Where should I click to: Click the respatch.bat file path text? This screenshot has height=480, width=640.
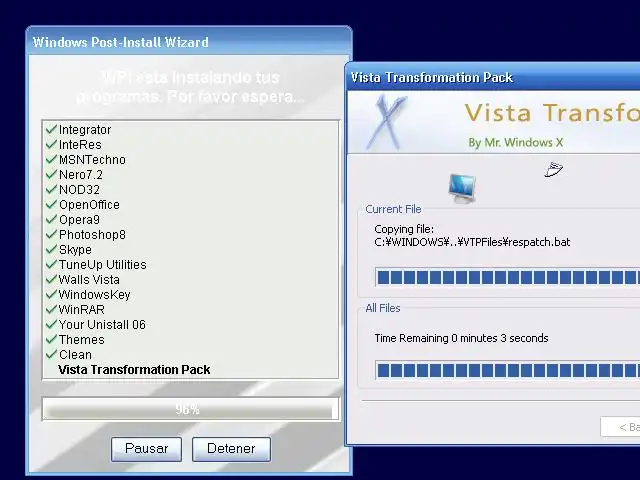pyautogui.click(x=472, y=242)
